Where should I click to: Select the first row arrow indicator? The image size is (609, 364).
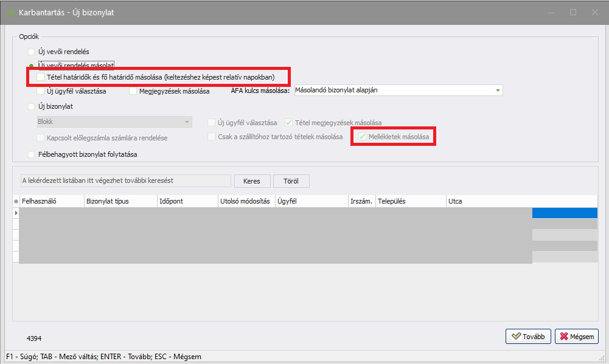16,213
